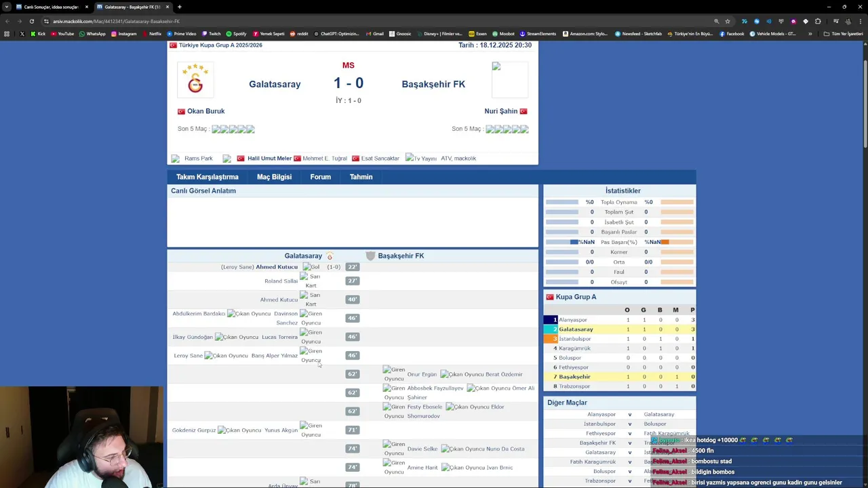Click Trabzonspor in group standings

pyautogui.click(x=574, y=386)
